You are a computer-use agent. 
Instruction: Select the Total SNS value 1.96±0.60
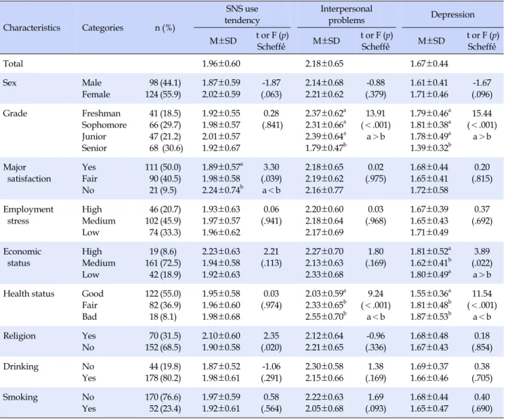click(x=221, y=63)
